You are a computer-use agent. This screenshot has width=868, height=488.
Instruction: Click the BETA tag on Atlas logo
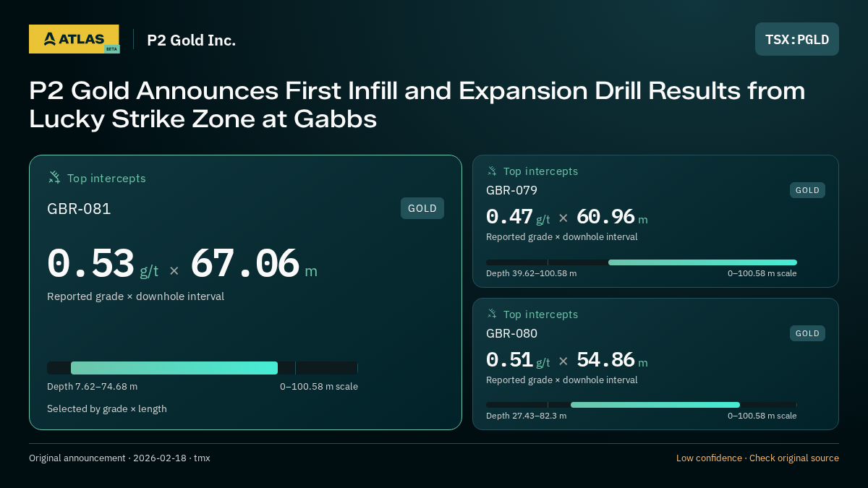(x=111, y=49)
